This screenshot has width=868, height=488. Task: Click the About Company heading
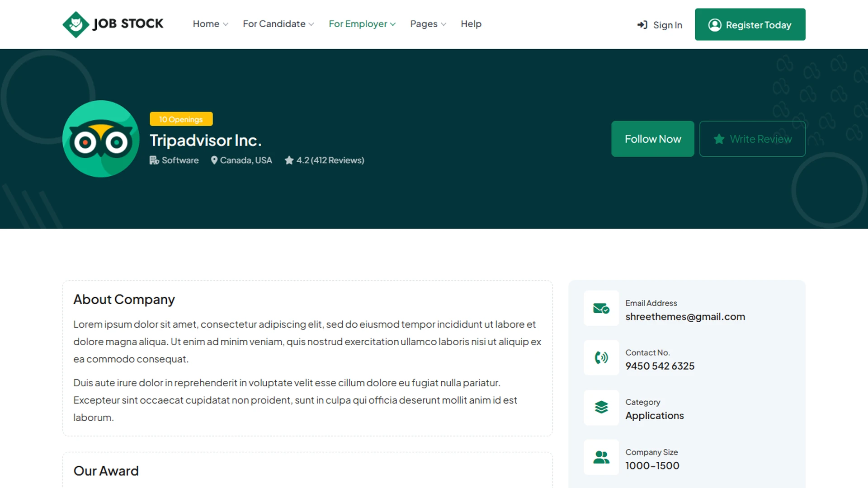tap(124, 300)
